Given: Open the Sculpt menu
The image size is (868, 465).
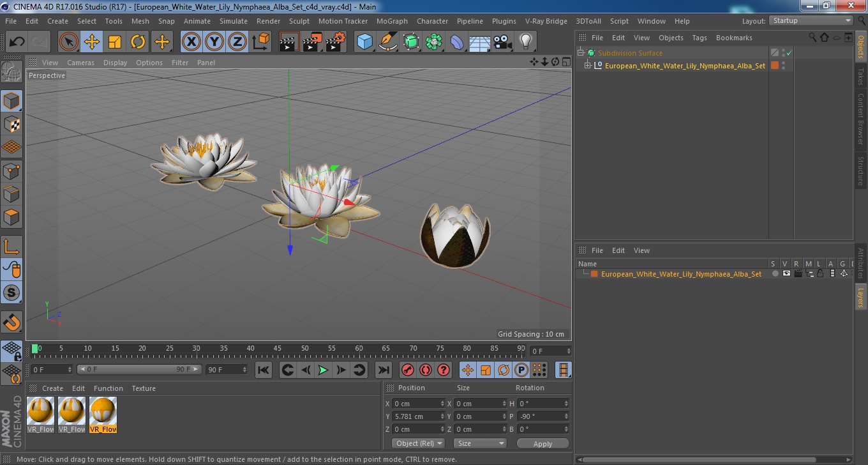Looking at the screenshot, I should coord(299,21).
